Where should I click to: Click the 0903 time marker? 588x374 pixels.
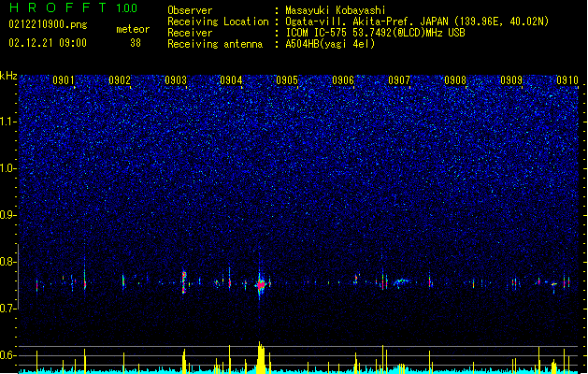(176, 80)
